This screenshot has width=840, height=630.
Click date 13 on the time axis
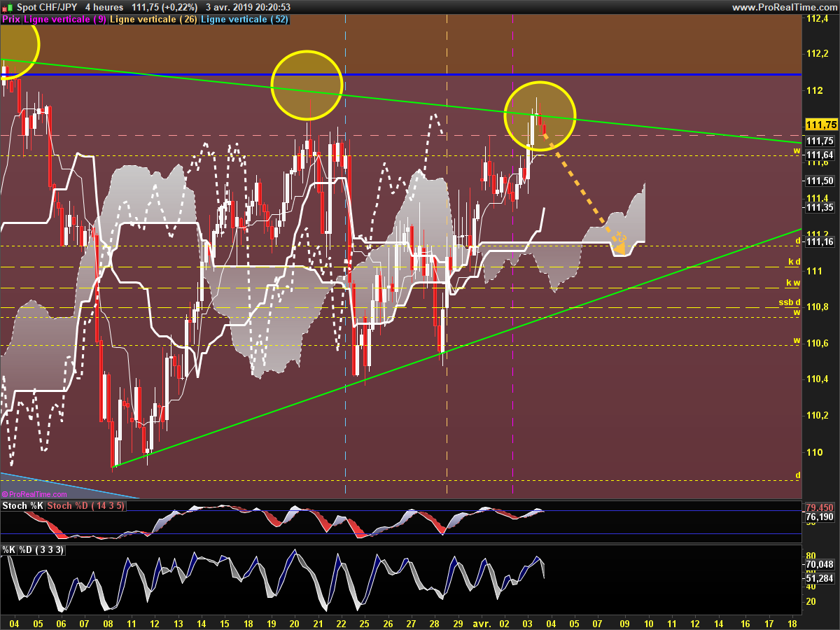tap(178, 622)
